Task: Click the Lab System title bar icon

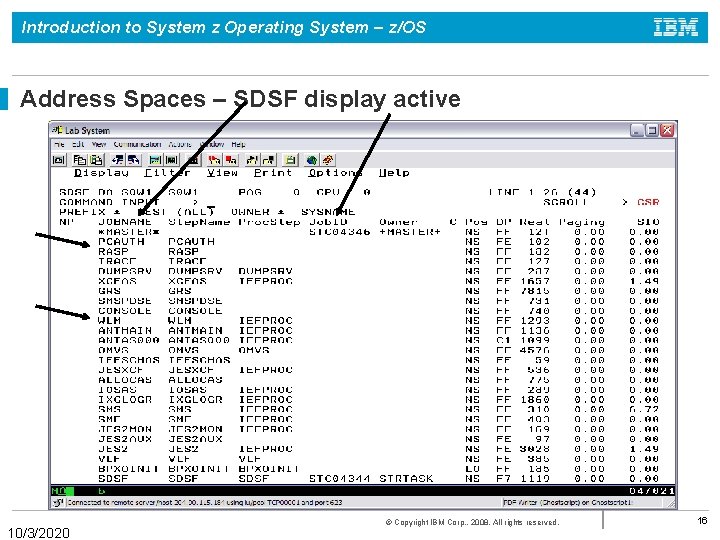Action: click(58, 130)
